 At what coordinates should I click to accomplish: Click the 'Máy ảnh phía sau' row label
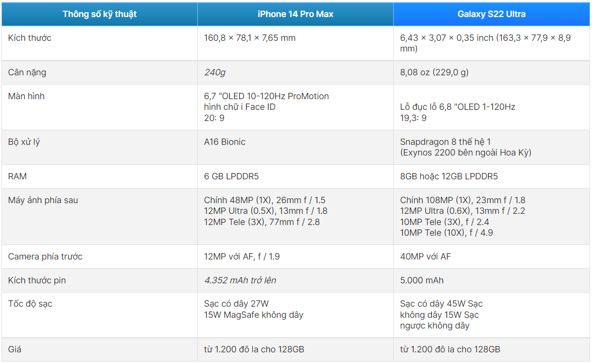[x=43, y=200]
